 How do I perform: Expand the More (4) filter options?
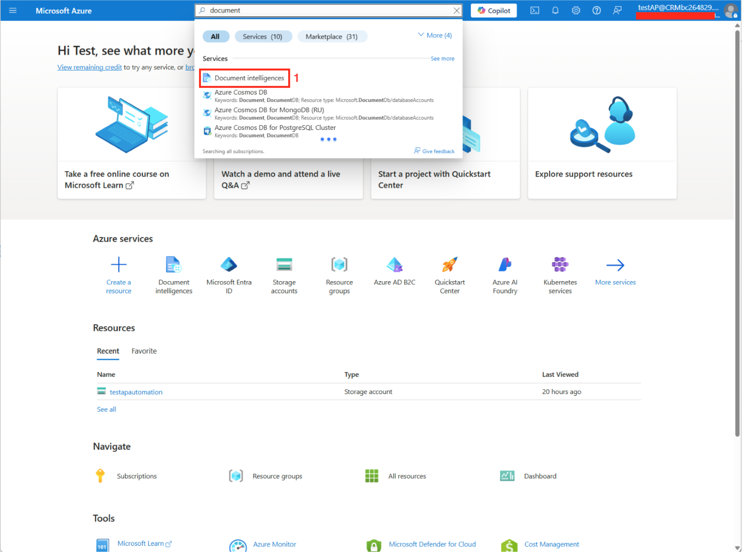435,36
